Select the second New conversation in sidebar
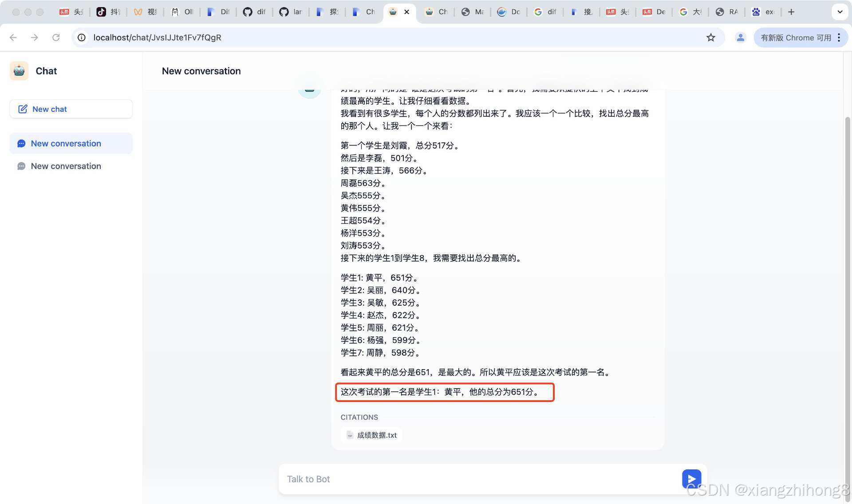 [66, 166]
